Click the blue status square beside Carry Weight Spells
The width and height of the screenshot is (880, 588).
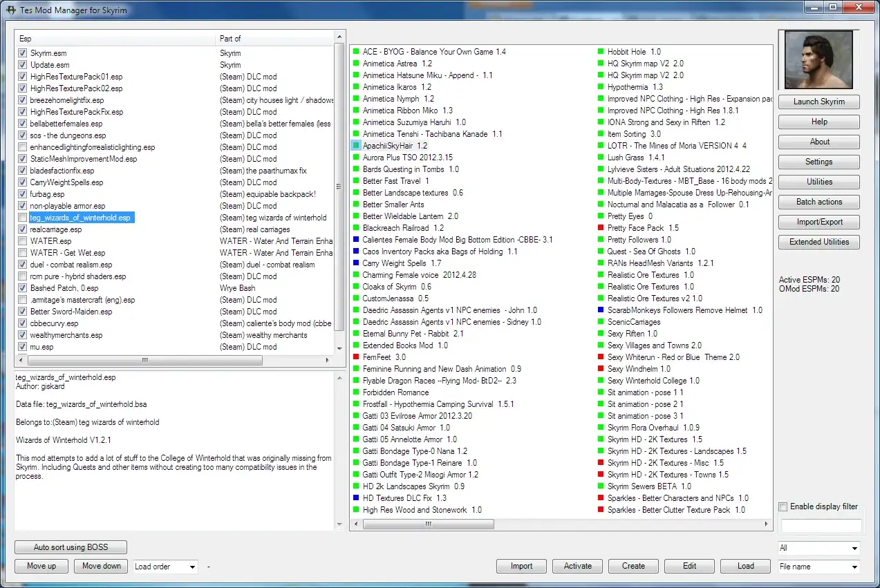coord(356,263)
